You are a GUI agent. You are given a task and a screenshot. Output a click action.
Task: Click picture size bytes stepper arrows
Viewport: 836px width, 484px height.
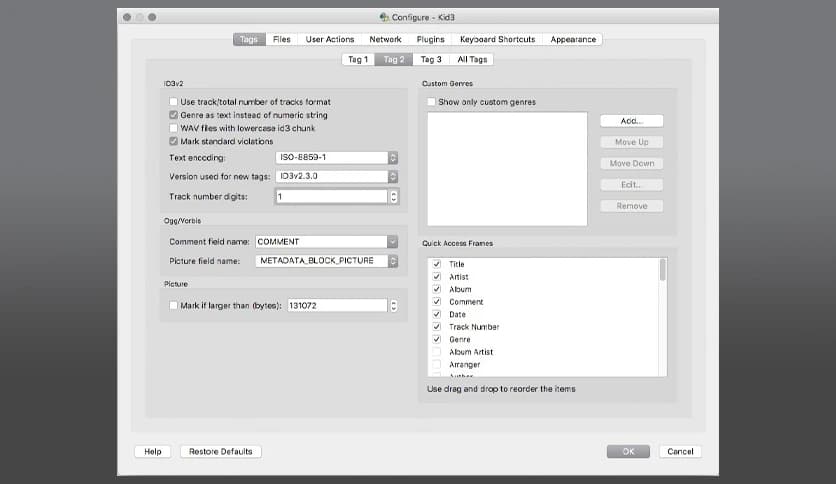coord(393,305)
